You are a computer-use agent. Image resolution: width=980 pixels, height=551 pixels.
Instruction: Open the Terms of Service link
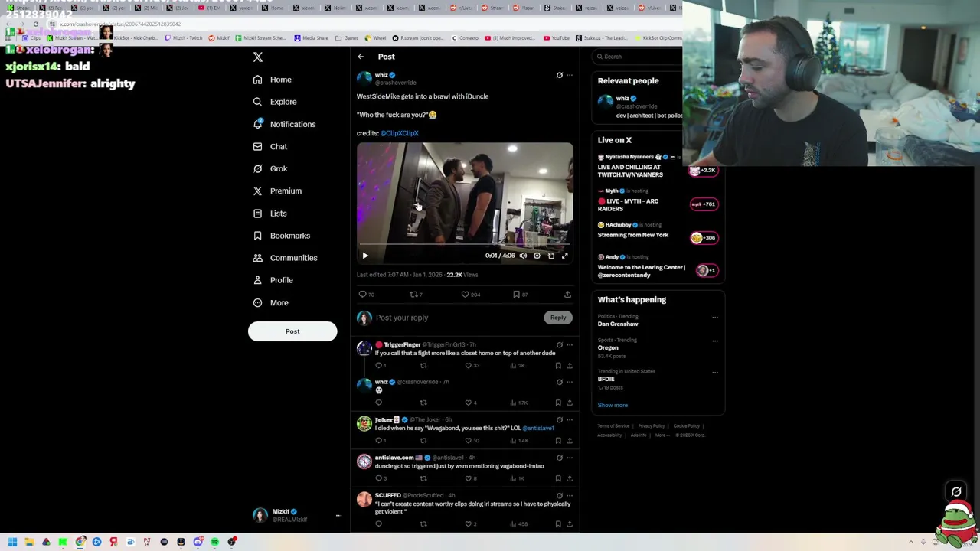tap(613, 426)
